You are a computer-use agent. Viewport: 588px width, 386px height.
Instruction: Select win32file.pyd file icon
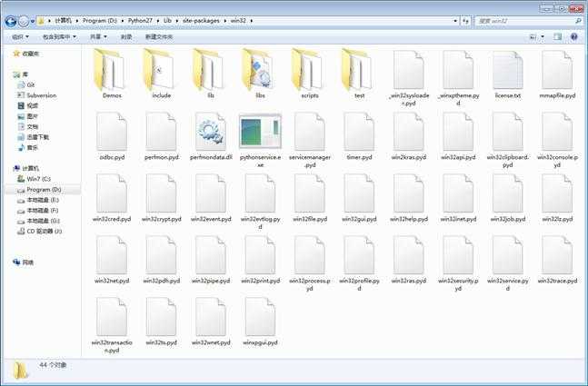[x=310, y=193]
